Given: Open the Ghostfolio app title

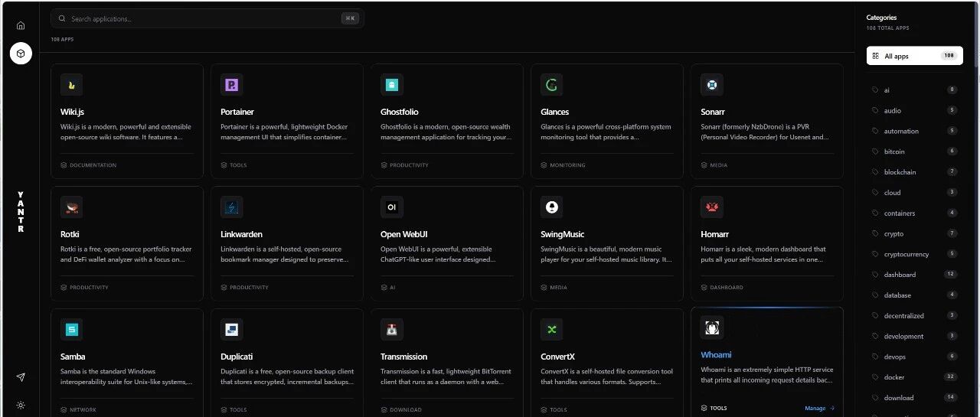Looking at the screenshot, I should pos(400,112).
